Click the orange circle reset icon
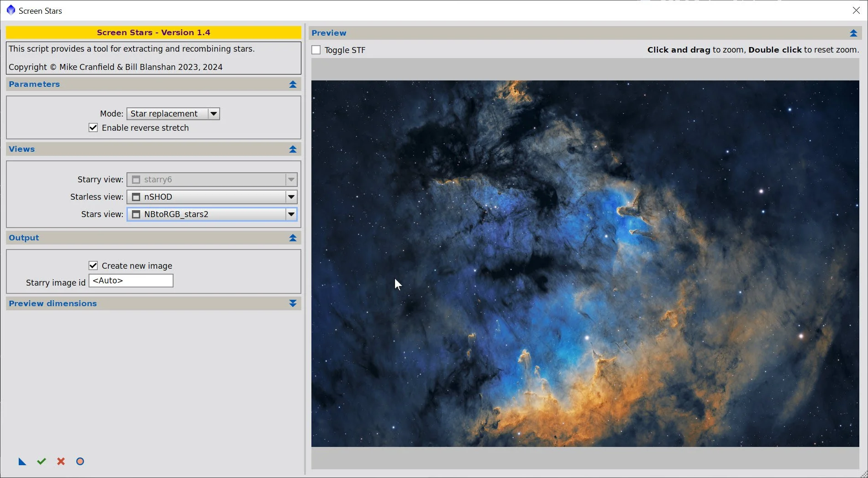This screenshot has height=478, width=868. 80,462
